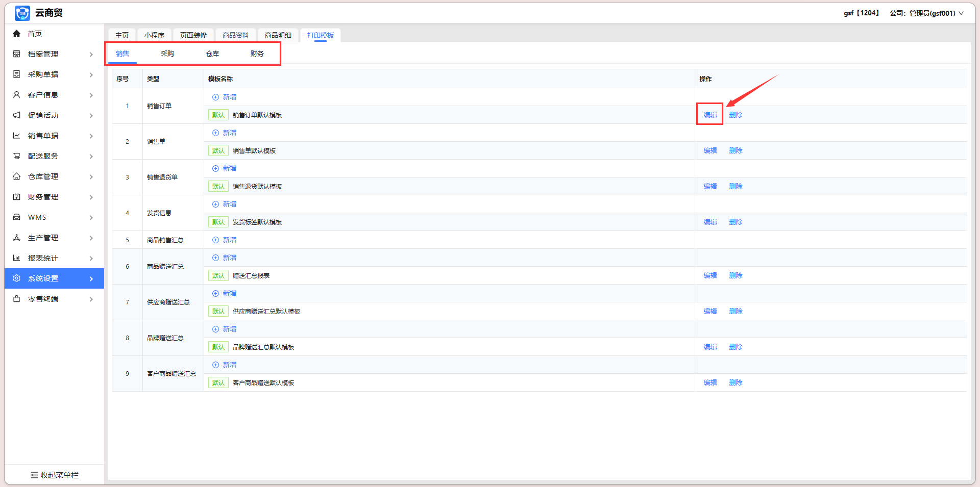Expand the 财务管理 menu chevron

coord(91,197)
